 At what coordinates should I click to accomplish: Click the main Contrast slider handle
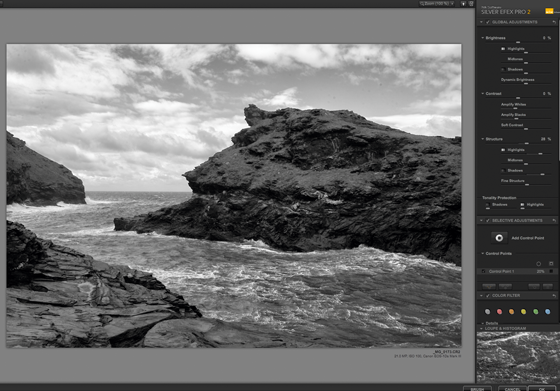pyautogui.click(x=518, y=98)
